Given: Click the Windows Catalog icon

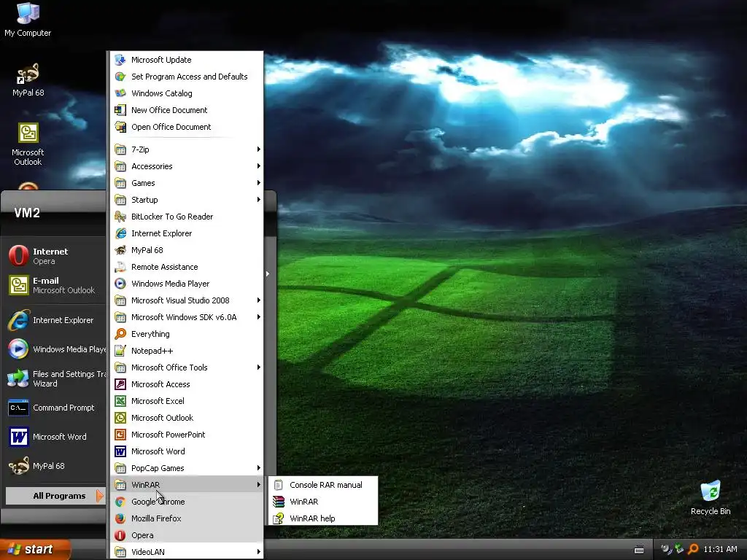Looking at the screenshot, I should (x=120, y=93).
